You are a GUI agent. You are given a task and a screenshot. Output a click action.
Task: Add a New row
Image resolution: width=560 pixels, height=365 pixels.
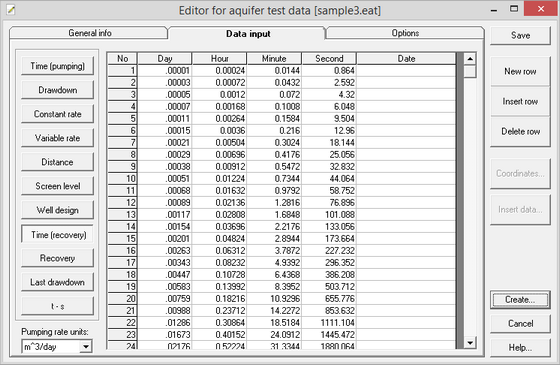point(520,71)
